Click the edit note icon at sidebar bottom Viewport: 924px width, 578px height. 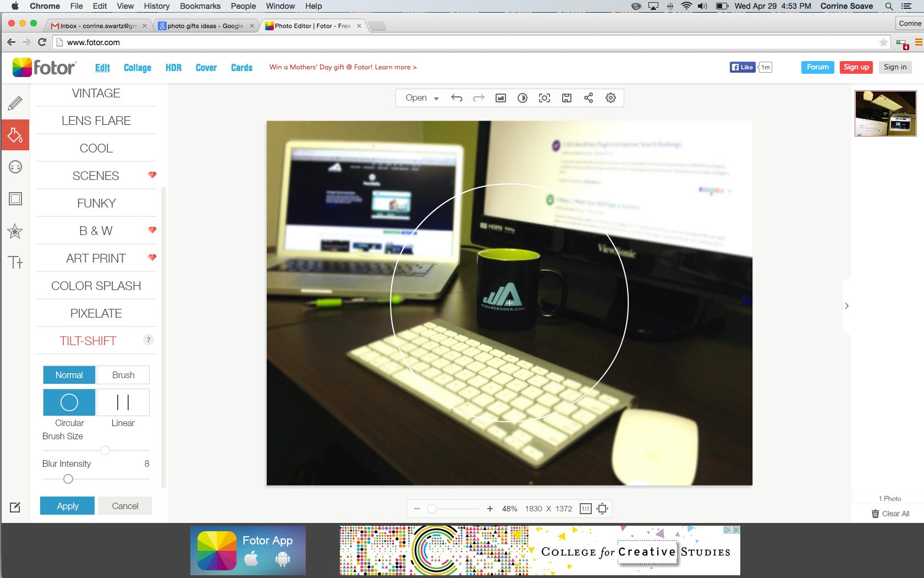tap(15, 507)
